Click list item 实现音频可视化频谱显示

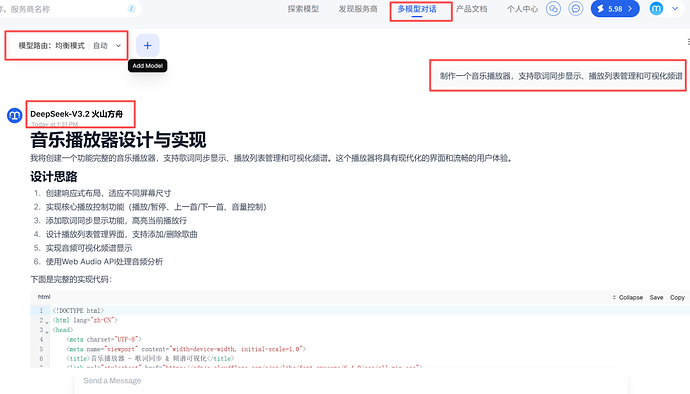[89, 248]
